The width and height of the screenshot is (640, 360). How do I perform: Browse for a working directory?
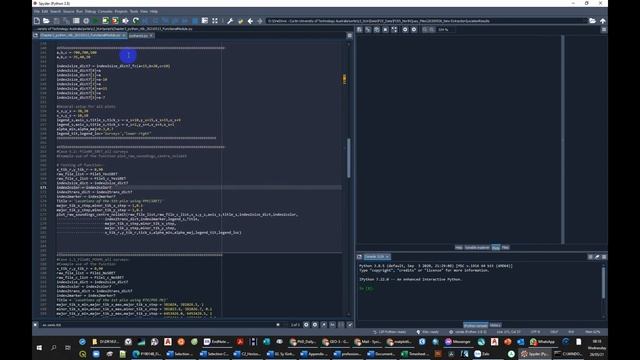click(x=592, y=20)
